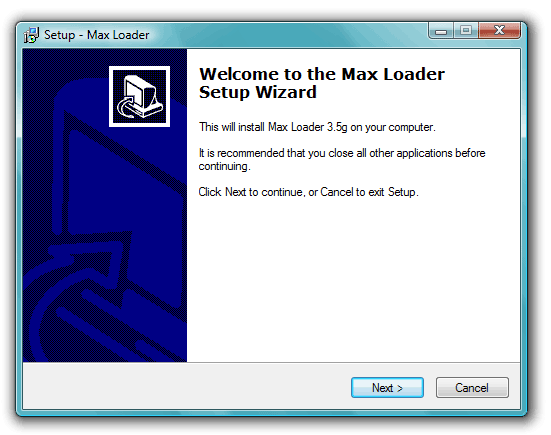This screenshot has width=551, height=435.
Task: Click the empty grey panel left of Next
Action: click(186, 387)
